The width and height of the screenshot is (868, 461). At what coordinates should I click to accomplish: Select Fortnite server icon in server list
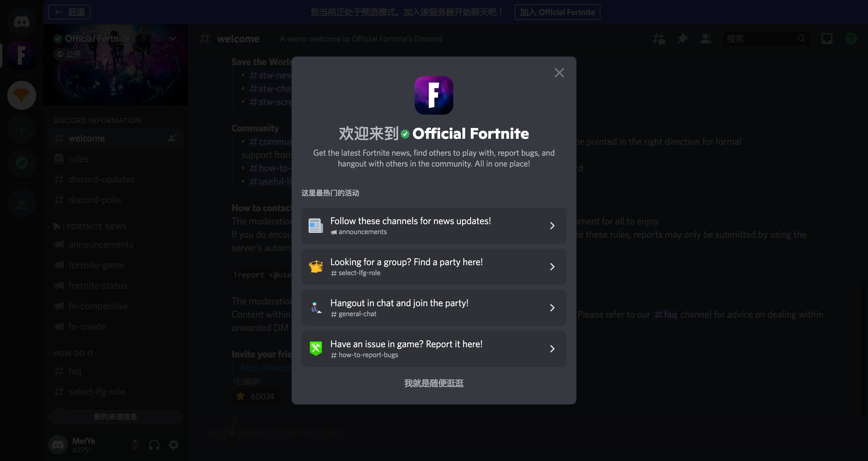click(x=22, y=55)
